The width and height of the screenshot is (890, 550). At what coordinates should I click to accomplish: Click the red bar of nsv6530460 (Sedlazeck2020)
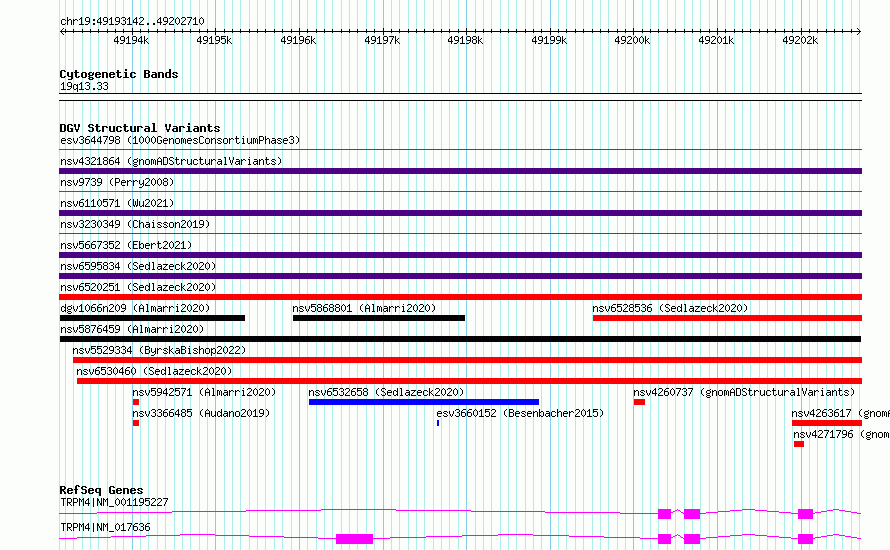(x=469, y=381)
